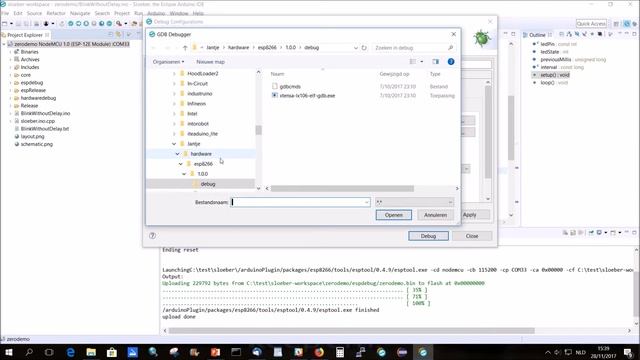
Task: Click the file list horizontal scrollbar
Action: click(342, 189)
